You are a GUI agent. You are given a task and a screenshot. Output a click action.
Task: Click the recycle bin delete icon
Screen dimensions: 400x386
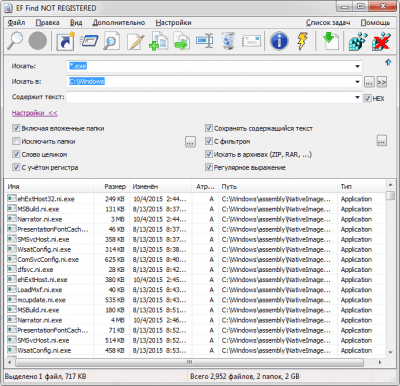point(228,41)
